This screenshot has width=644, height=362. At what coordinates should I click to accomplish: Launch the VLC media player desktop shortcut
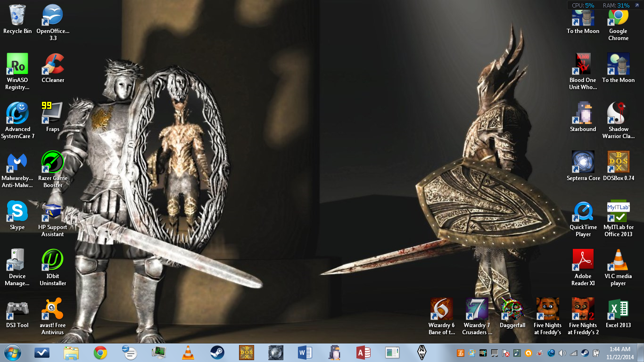coord(618,267)
